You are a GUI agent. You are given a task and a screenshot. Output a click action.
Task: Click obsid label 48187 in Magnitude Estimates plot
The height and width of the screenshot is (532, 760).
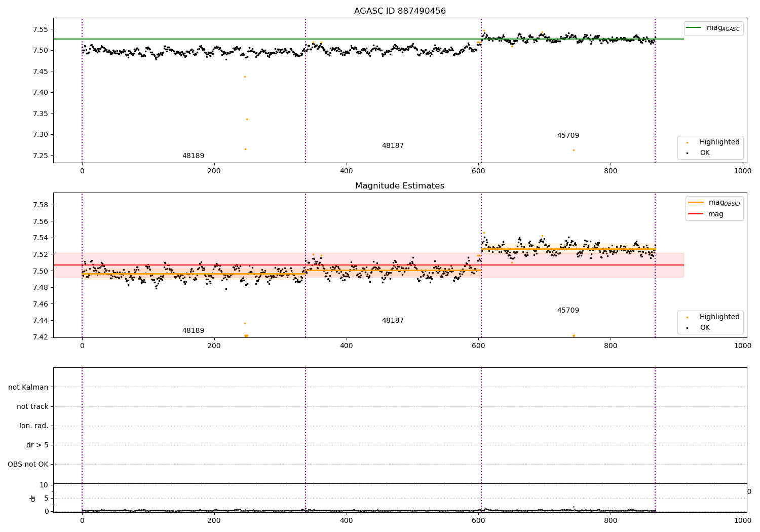[393, 321]
